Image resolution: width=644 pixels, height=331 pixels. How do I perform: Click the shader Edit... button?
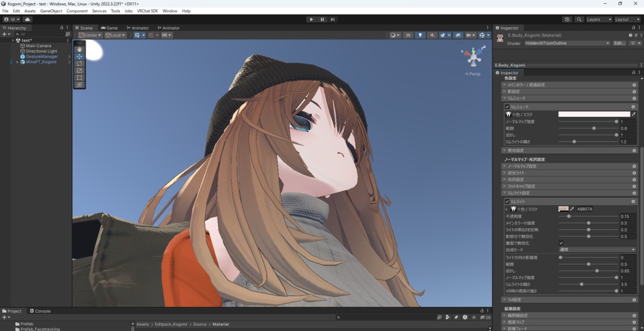coord(619,43)
